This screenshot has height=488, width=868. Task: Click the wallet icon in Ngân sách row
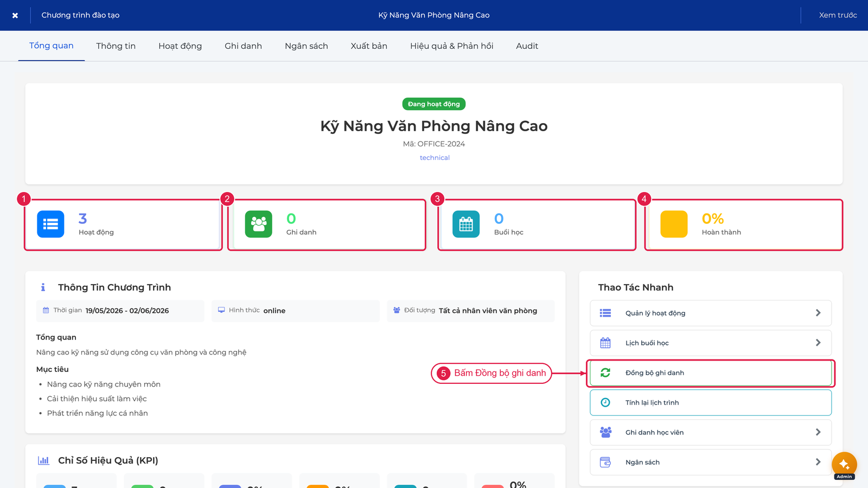605,462
